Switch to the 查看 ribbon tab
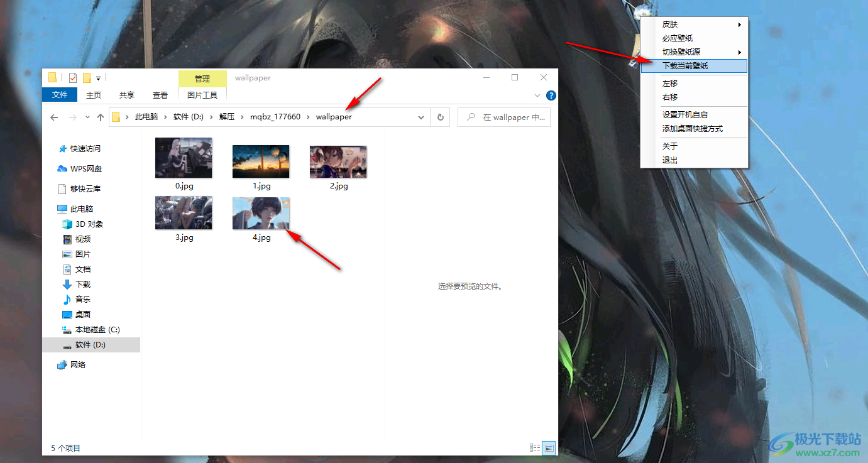This screenshot has height=463, width=868. 160,95
